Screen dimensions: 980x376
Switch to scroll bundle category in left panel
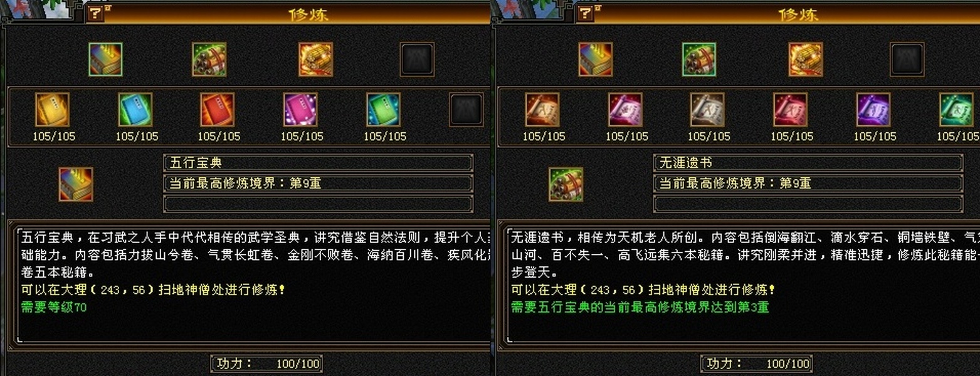click(x=209, y=60)
